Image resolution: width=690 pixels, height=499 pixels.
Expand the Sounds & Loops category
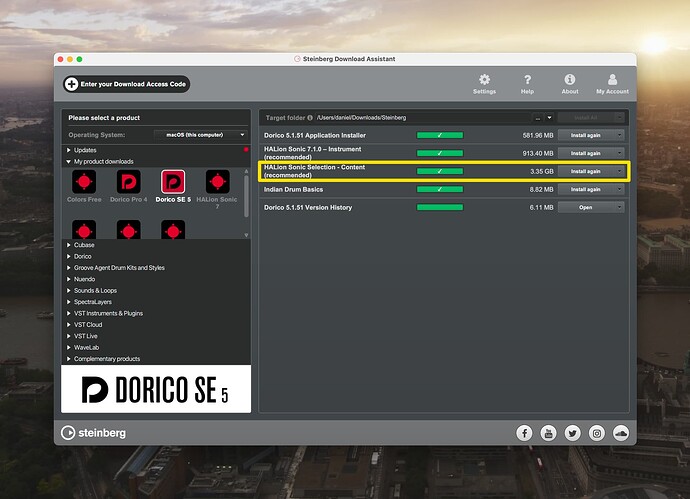coord(69,290)
